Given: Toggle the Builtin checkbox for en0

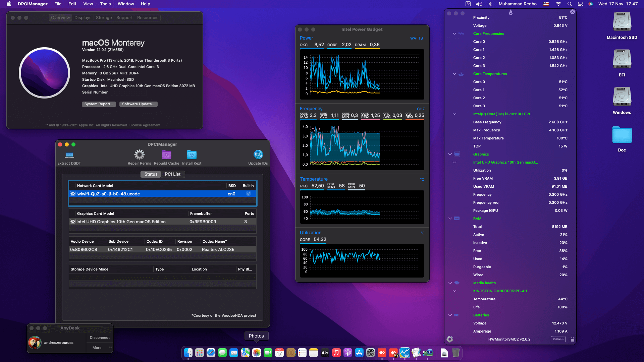Looking at the screenshot, I should click(x=249, y=194).
